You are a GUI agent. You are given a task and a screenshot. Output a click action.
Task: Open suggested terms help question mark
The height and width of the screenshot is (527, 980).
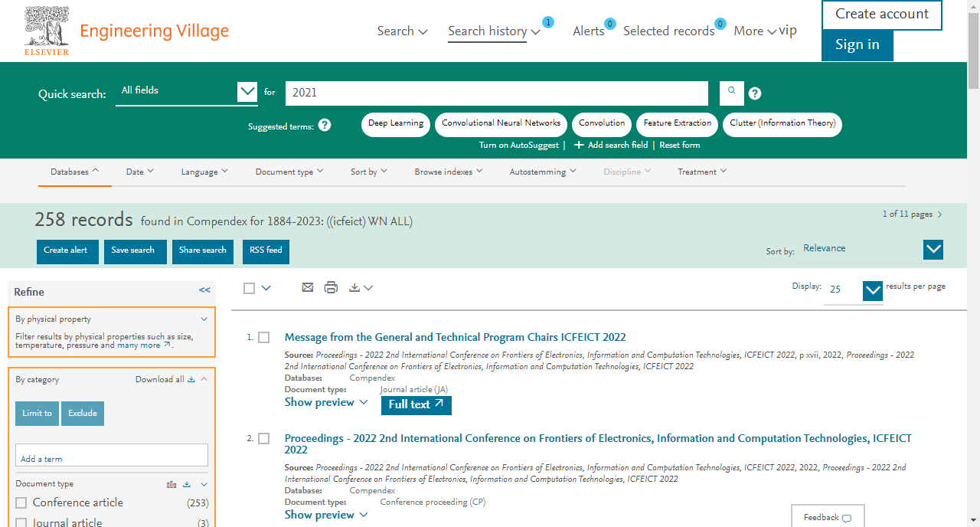point(325,125)
